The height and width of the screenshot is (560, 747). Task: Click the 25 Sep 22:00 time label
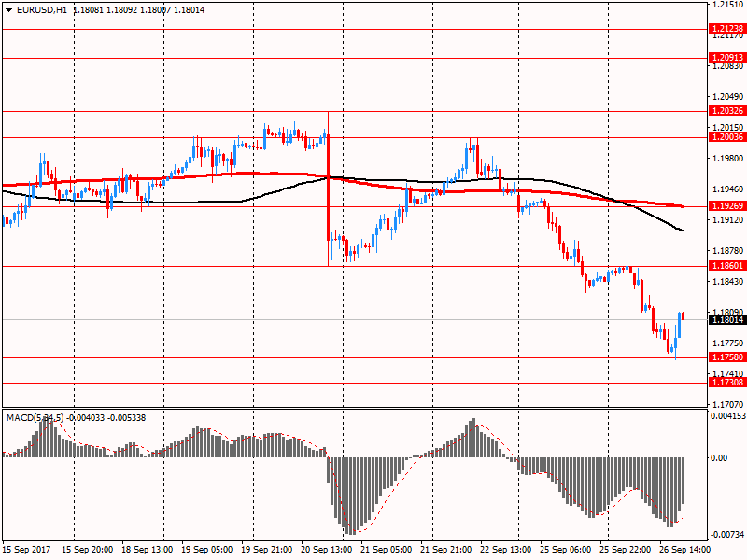point(625,550)
